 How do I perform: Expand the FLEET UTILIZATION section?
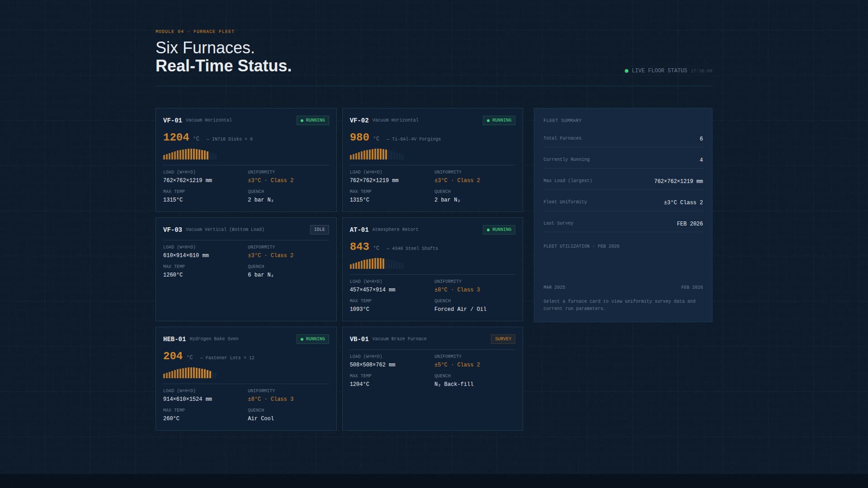[x=581, y=246]
